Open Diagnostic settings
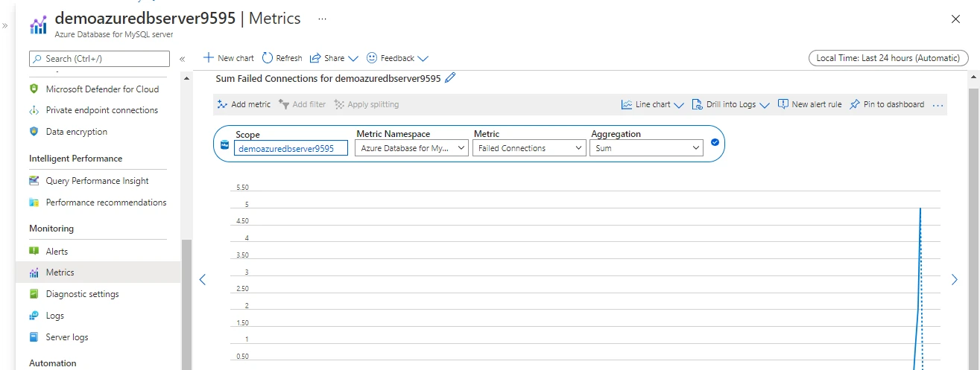The height and width of the screenshot is (370, 980). pos(82,294)
